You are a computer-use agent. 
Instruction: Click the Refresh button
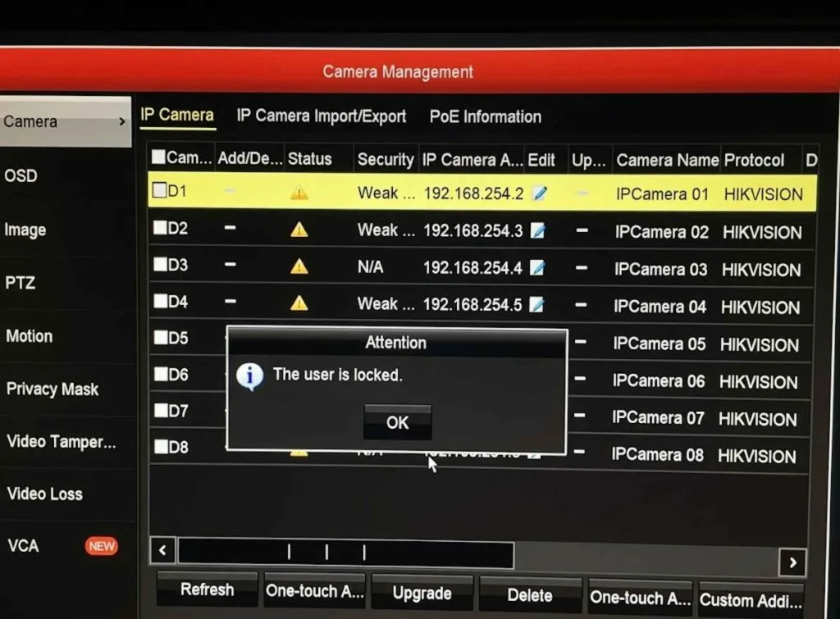pyautogui.click(x=208, y=589)
